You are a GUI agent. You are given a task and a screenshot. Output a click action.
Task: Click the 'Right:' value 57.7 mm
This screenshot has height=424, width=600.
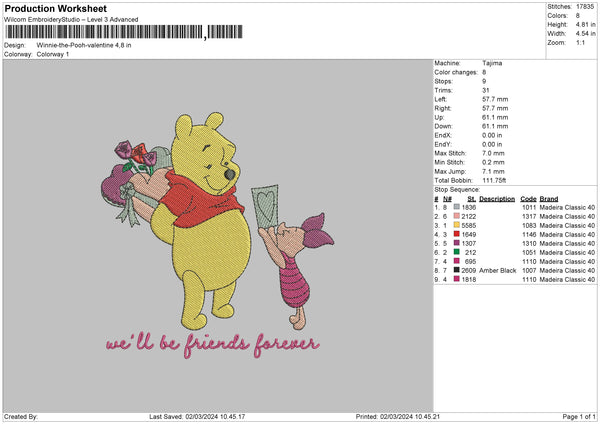495,108
